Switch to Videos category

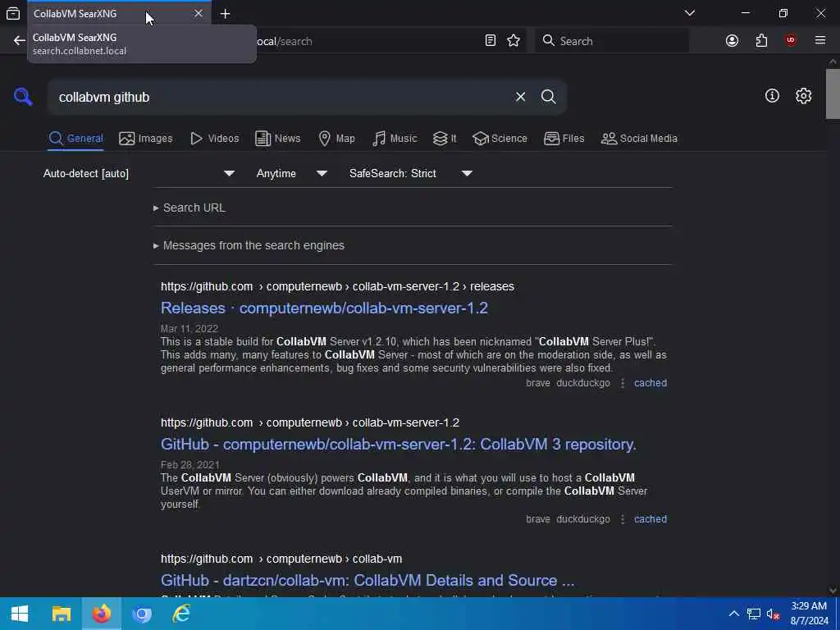coord(214,138)
